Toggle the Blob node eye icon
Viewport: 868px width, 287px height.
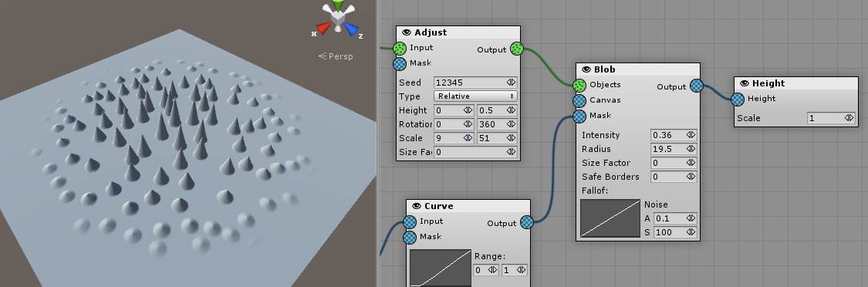pos(586,69)
